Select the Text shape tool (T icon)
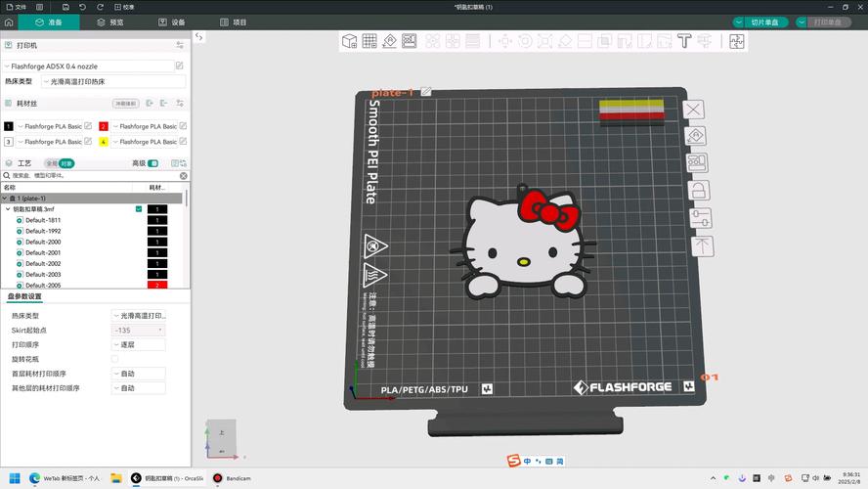The height and width of the screenshot is (489, 868). click(x=684, y=41)
